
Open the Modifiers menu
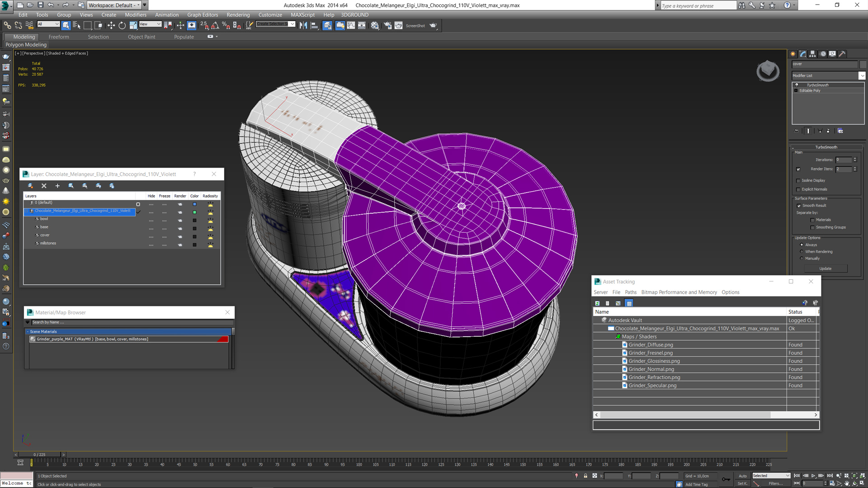click(x=136, y=15)
